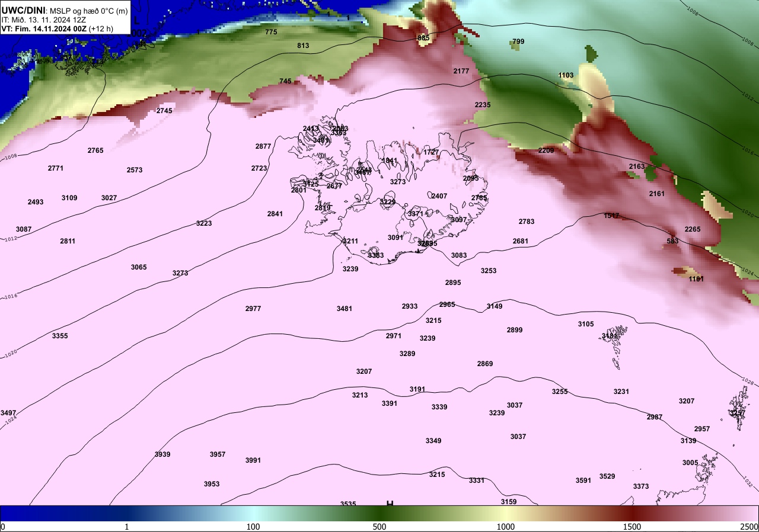
Task: Click the height value 813
Action: [303, 46]
